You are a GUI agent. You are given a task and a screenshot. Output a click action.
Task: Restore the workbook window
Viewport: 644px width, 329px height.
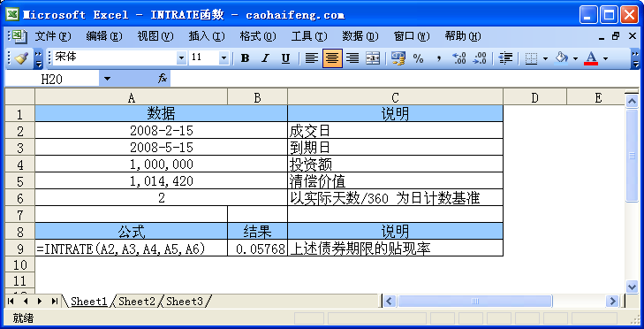pos(616,36)
